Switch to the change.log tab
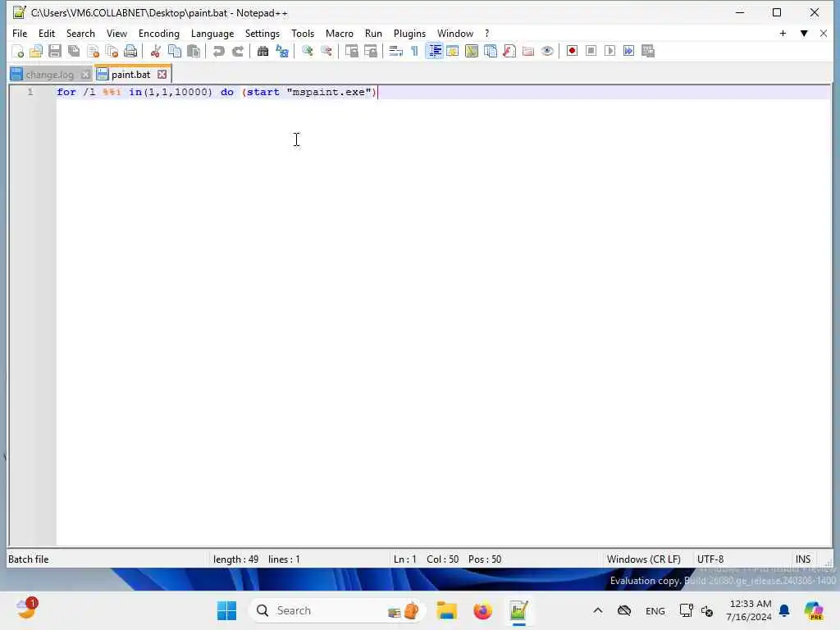This screenshot has width=840, height=630. coord(49,75)
